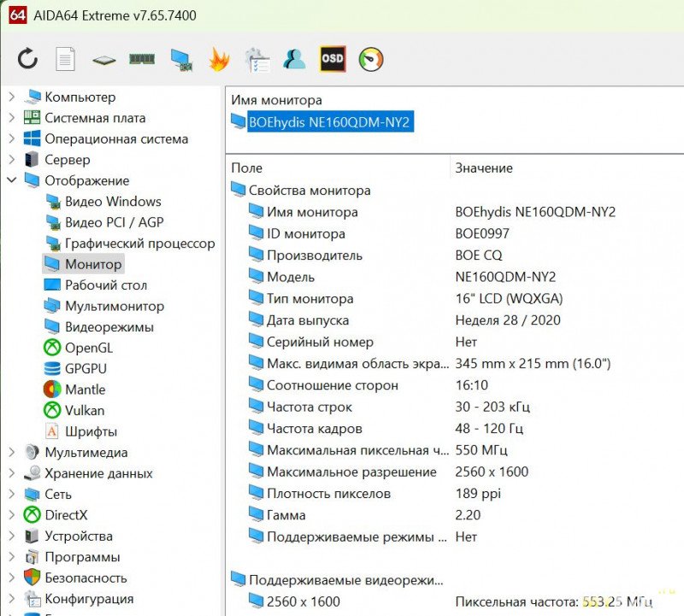Expand the Сеть tree node
The image size is (684, 616).
[x=12, y=494]
